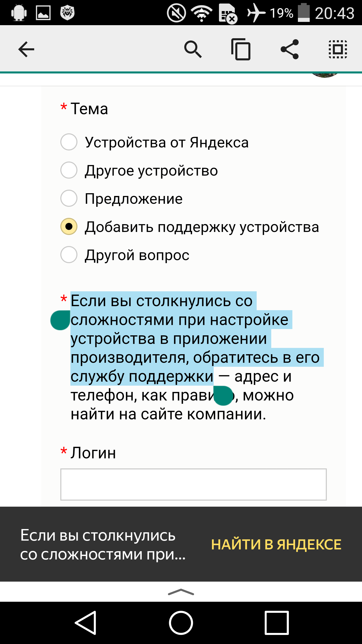Expand the bottom panel chevron
Image resolution: width=362 pixels, height=644 pixels.
(181, 592)
